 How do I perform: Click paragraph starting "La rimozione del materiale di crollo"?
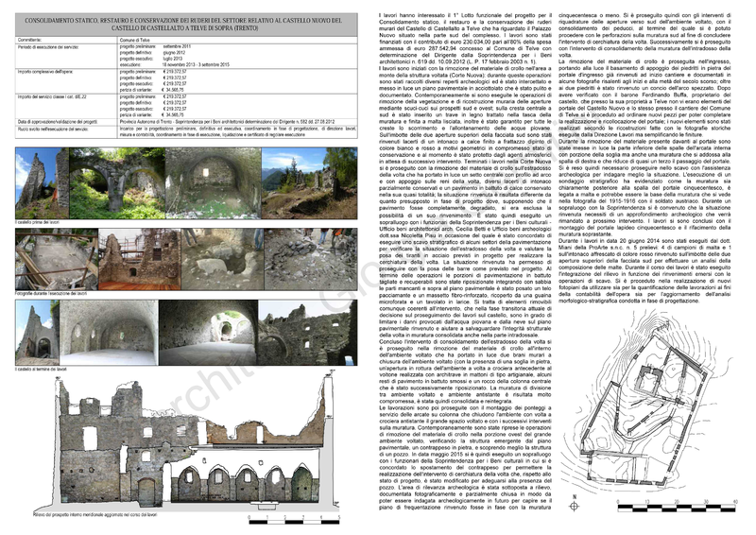coord(644,99)
